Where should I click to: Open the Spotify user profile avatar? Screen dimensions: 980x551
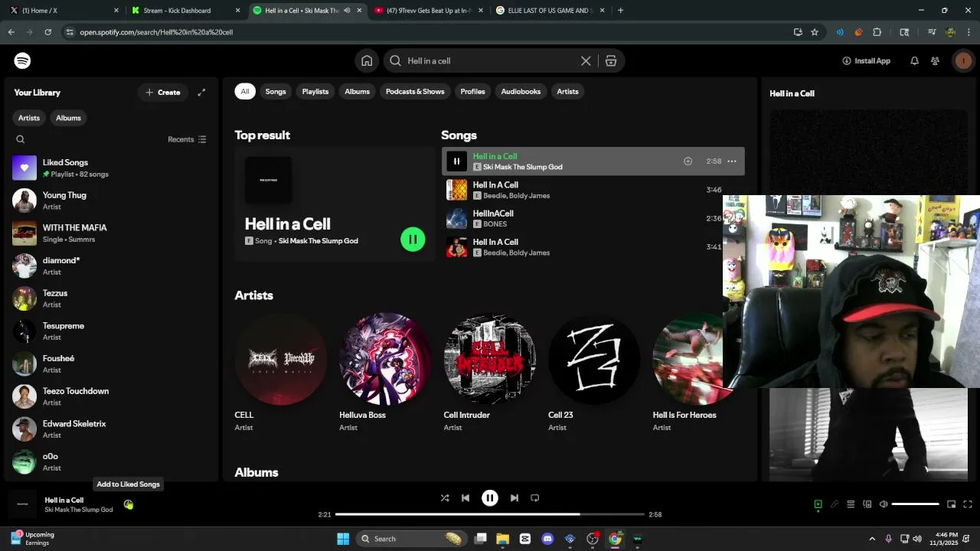pyautogui.click(x=963, y=60)
